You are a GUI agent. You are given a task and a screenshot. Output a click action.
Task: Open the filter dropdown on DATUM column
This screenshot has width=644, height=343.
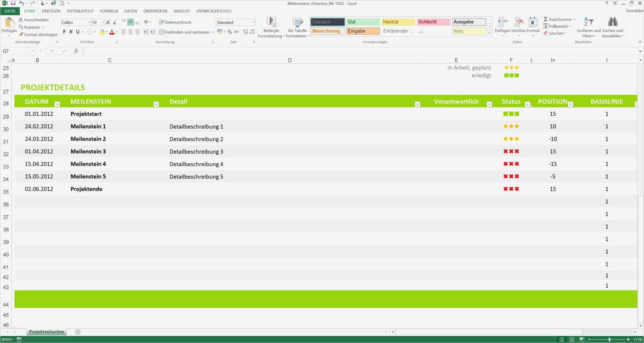tap(57, 104)
